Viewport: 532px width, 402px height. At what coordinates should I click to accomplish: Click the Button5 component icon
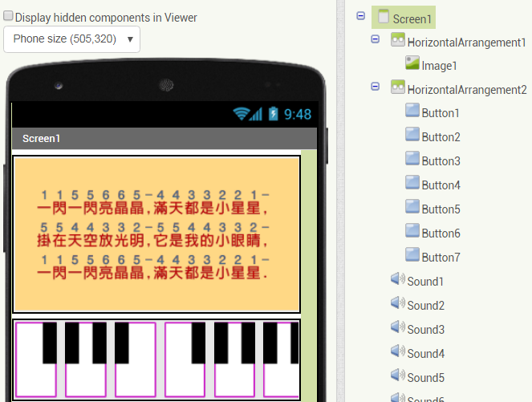pyautogui.click(x=412, y=206)
